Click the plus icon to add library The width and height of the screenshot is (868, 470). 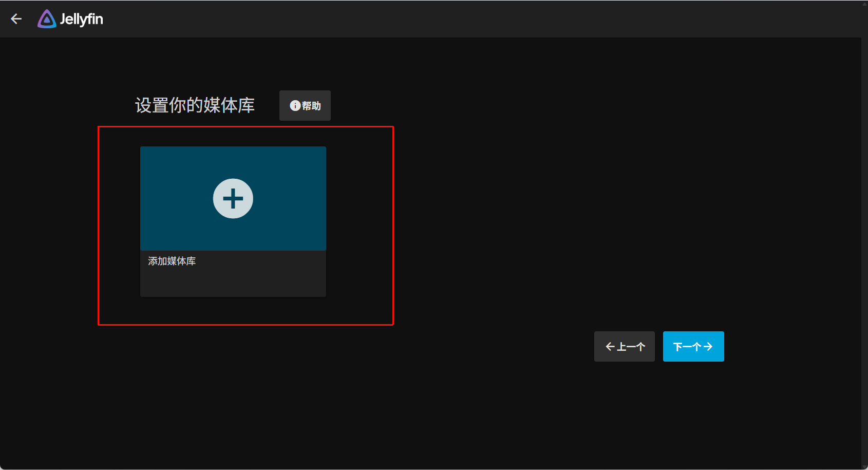(x=233, y=198)
